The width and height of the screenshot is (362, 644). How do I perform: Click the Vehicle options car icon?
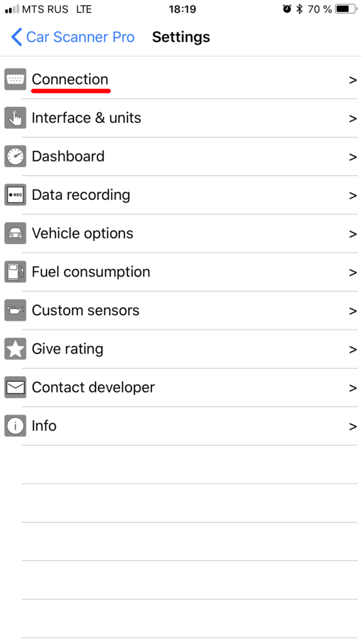point(15,233)
